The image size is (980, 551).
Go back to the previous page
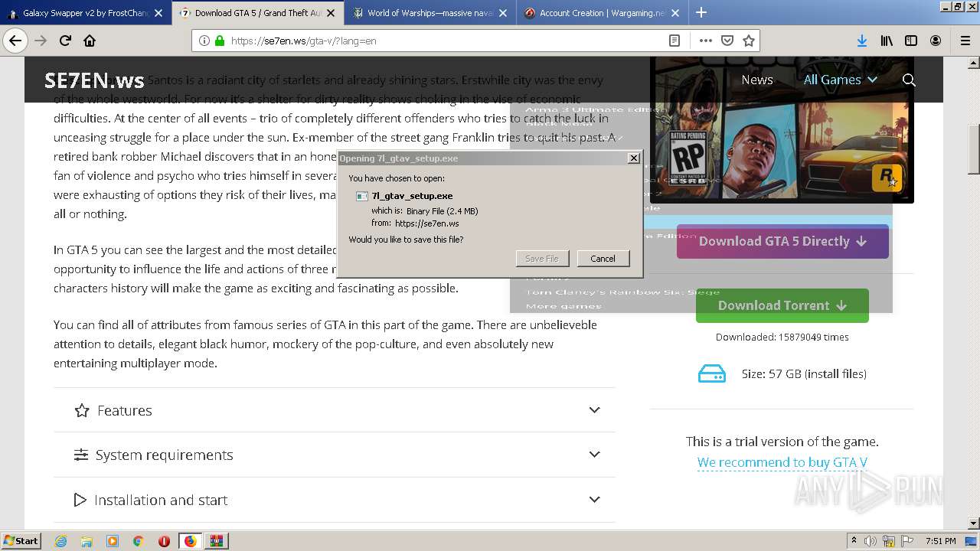[x=15, y=41]
